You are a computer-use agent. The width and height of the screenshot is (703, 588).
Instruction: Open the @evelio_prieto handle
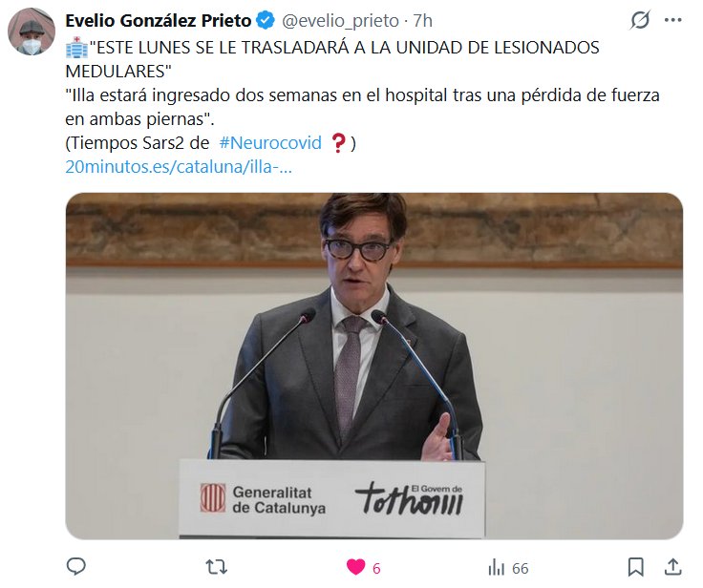pos(340,21)
